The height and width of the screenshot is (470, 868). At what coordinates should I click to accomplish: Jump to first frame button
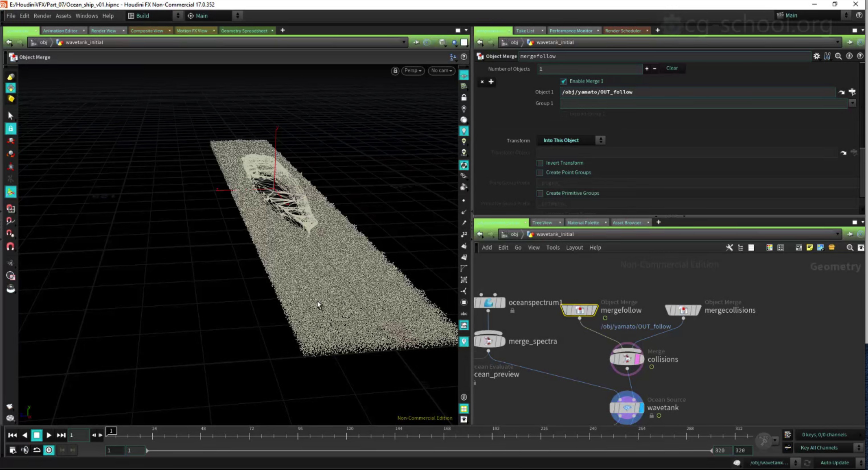coord(12,435)
